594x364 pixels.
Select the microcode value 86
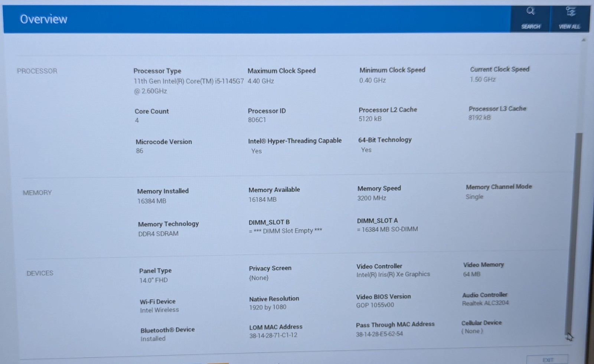click(140, 151)
